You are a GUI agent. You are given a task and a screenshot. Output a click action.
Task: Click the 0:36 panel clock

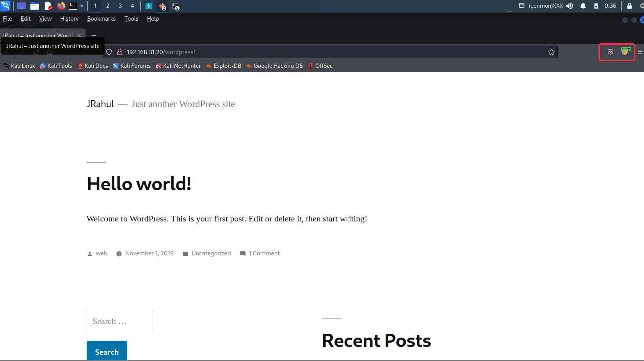[610, 6]
